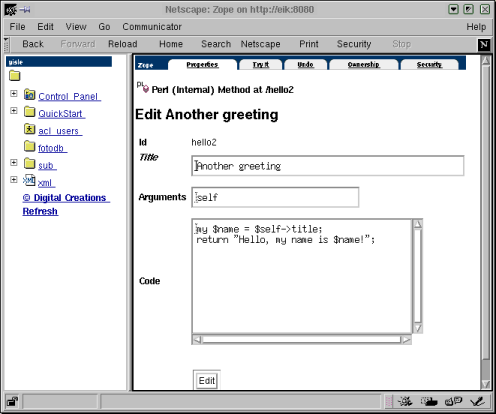Click the root folder icon in tree
The image size is (496, 414).
tap(15, 76)
